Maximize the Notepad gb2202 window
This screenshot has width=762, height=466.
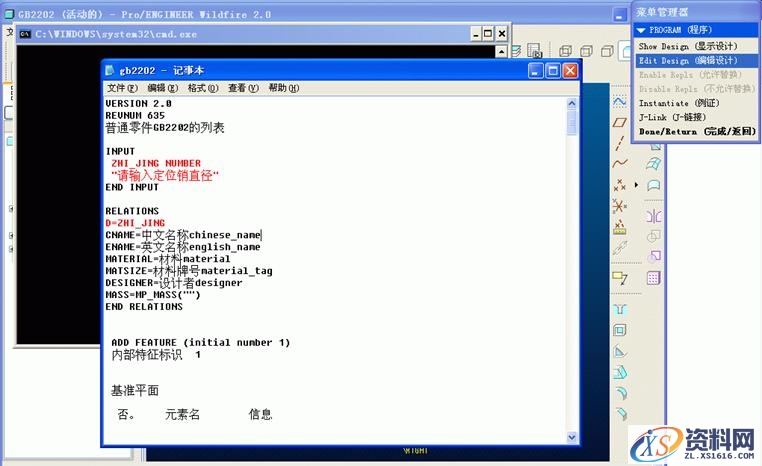[553, 71]
